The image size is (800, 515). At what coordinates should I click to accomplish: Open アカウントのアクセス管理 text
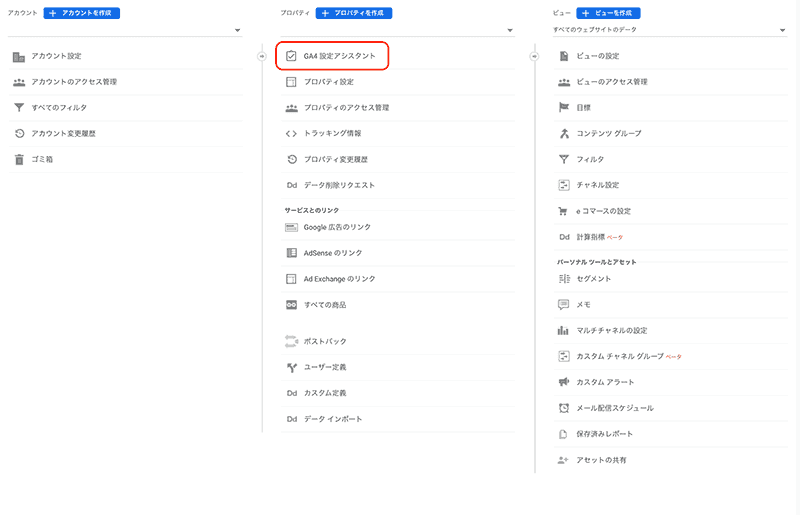(74, 82)
